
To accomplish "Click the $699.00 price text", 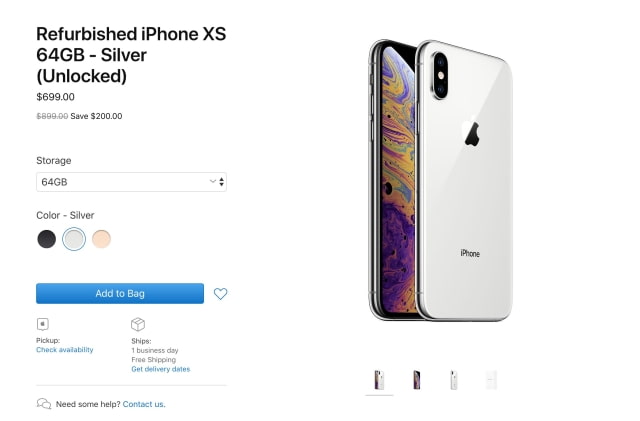I will coord(55,97).
